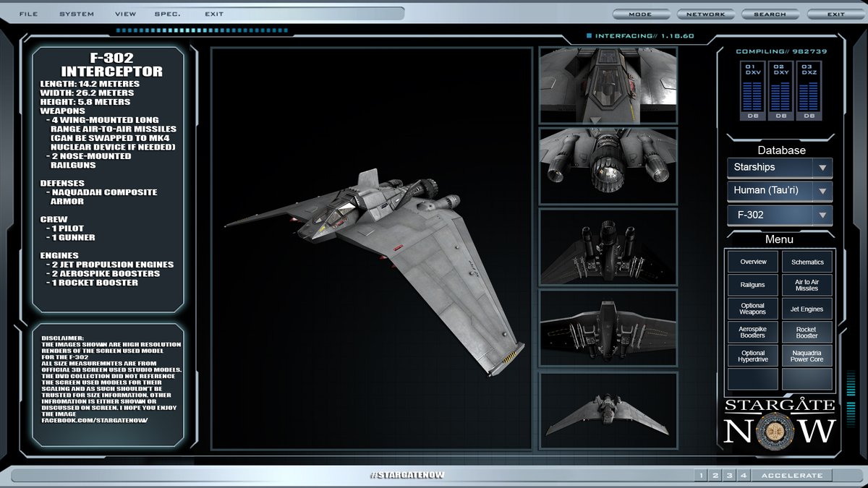Expand the Starships database dropdown

click(780, 167)
